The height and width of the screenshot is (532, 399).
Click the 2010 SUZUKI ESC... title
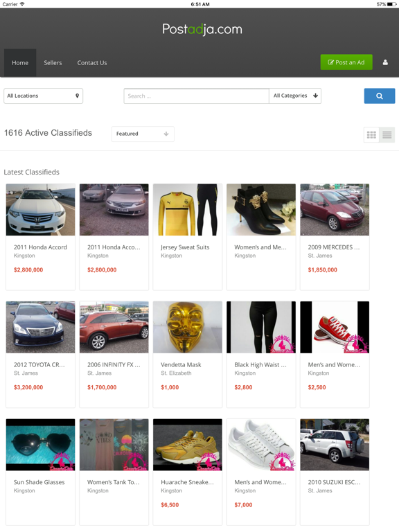point(334,482)
